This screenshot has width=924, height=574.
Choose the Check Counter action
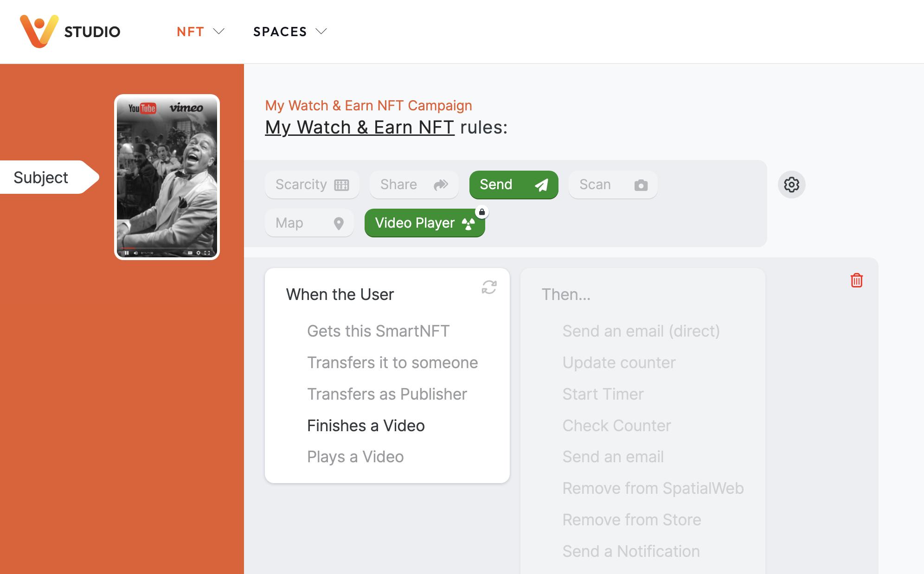click(616, 426)
